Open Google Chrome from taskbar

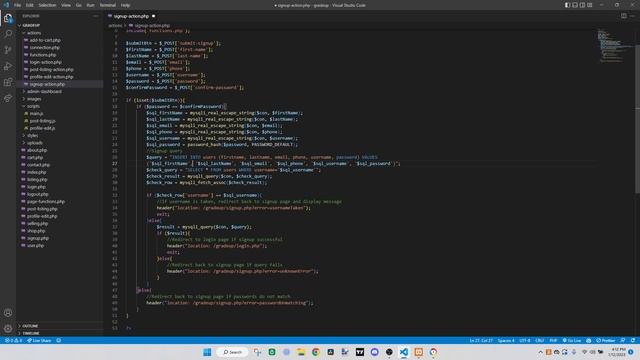[316, 352]
